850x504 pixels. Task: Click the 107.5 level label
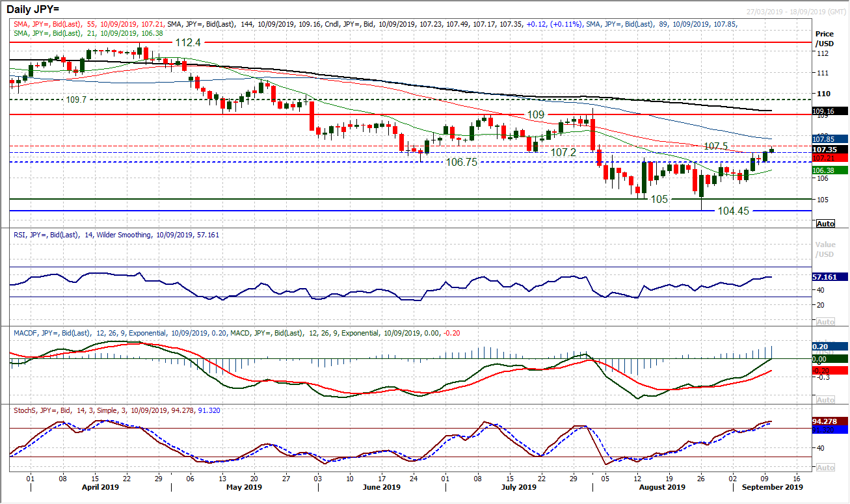point(715,146)
